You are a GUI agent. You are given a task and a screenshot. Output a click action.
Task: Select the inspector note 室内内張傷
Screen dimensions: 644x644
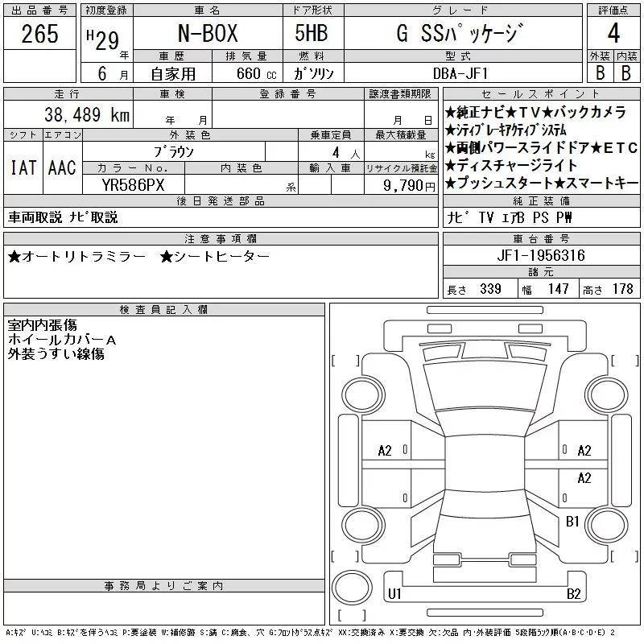tap(43, 325)
